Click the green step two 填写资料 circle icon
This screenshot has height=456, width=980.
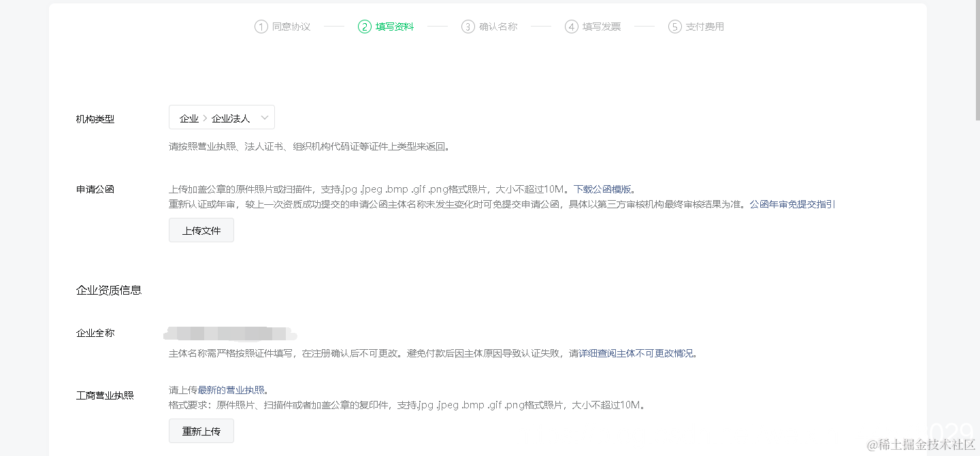[365, 26]
